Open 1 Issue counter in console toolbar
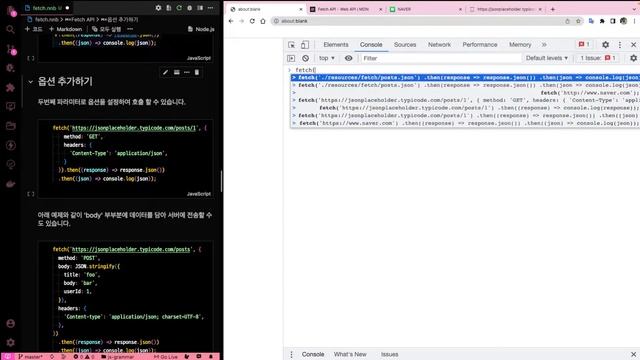This screenshot has width=640, height=360. tap(598, 58)
